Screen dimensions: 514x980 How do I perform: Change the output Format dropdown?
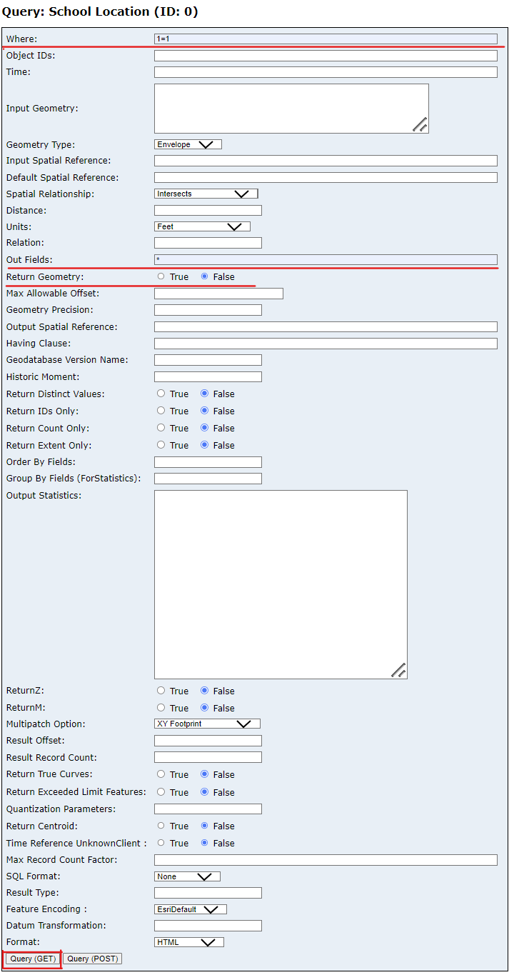click(x=189, y=942)
